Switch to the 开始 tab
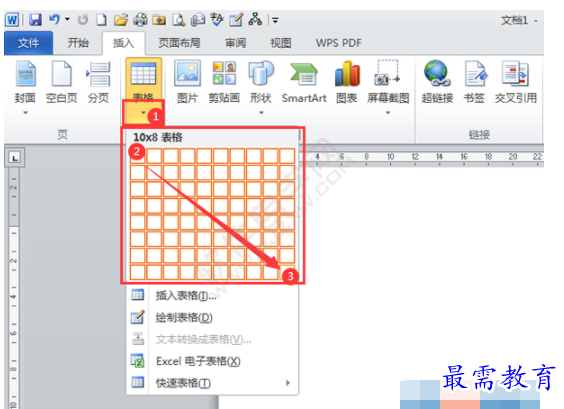The image size is (564, 409). click(x=78, y=43)
